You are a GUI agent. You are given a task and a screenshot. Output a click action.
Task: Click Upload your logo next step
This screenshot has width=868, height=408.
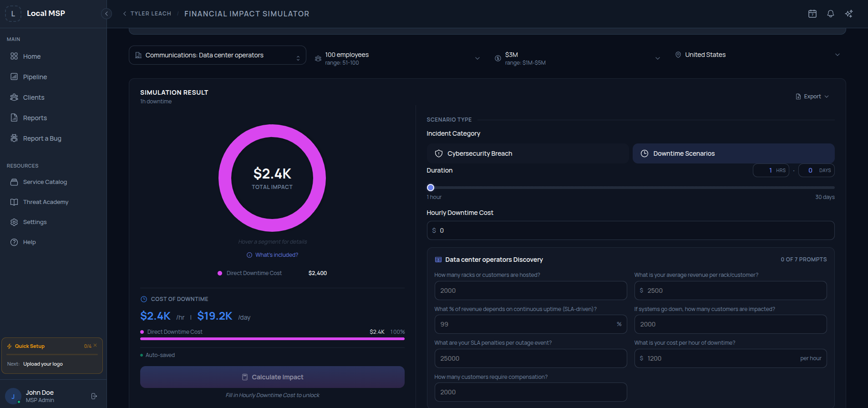(x=43, y=364)
